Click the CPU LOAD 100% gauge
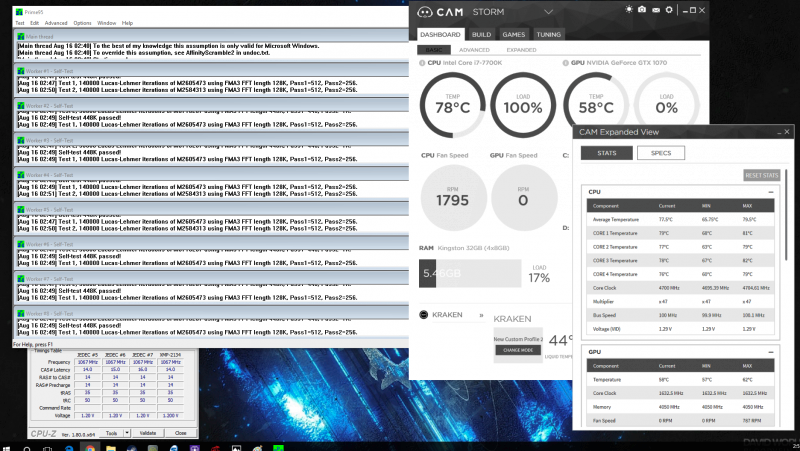Image resolution: width=800 pixels, height=451 pixels. point(523,105)
